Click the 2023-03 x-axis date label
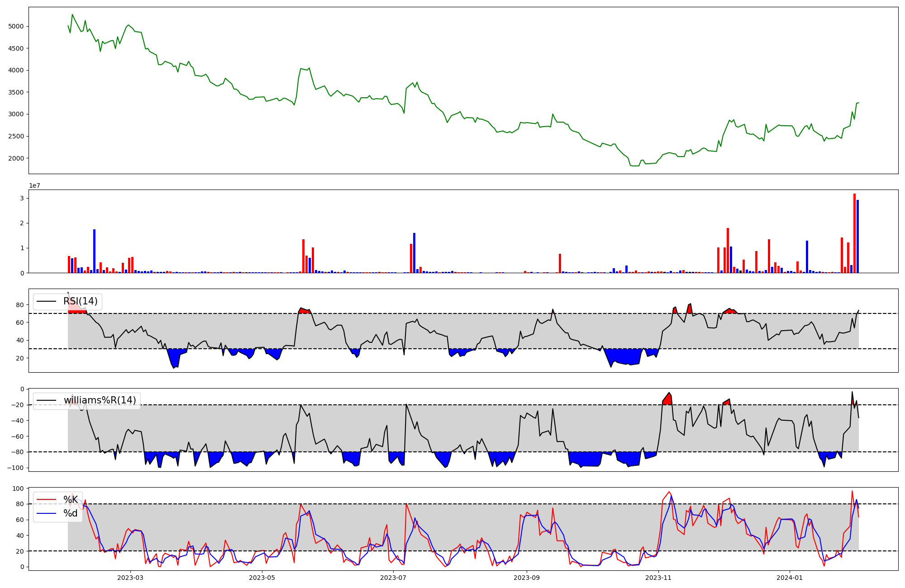 (130, 578)
